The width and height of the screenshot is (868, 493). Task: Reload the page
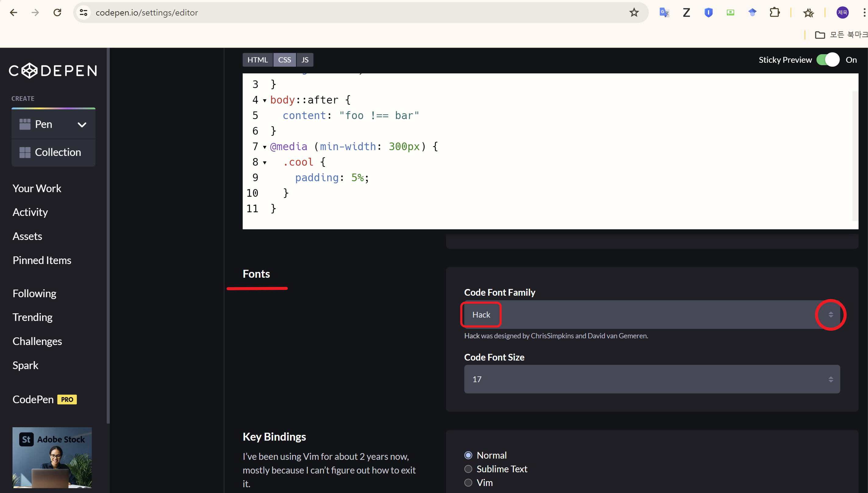click(x=57, y=12)
